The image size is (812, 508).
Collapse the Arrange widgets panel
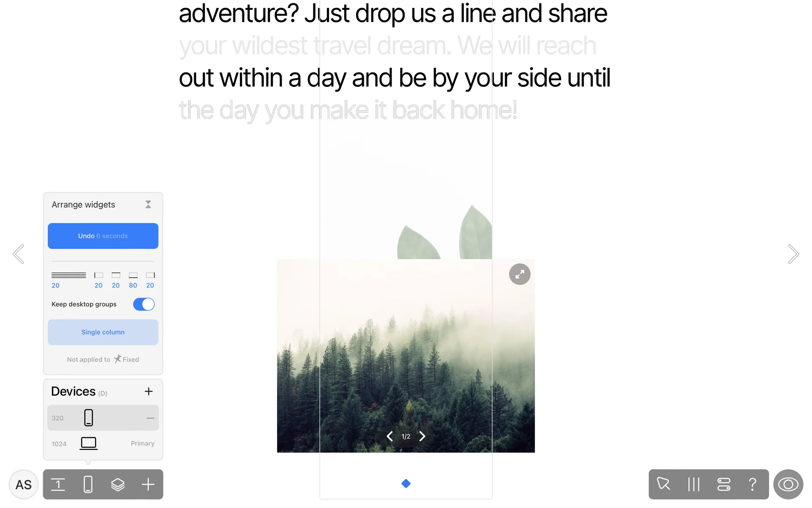coord(148,204)
